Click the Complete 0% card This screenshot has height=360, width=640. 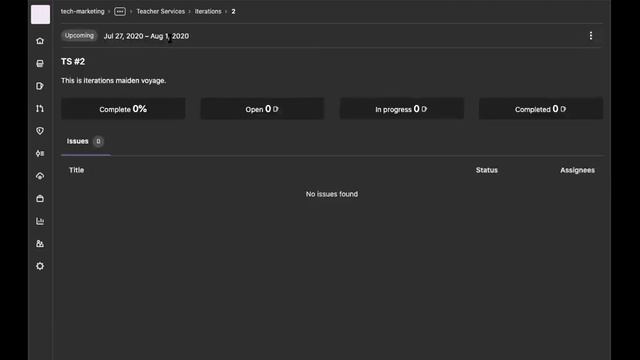pyautogui.click(x=123, y=109)
